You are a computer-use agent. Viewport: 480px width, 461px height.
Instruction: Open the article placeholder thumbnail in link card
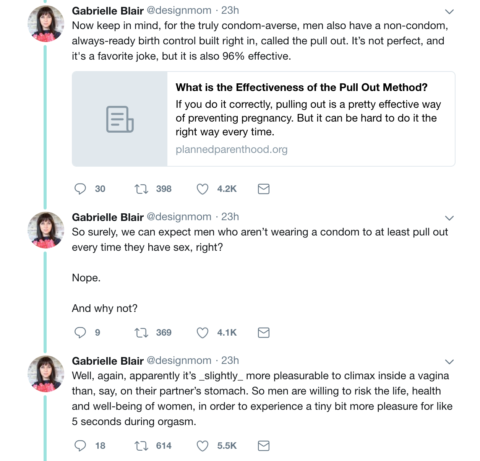pyautogui.click(x=120, y=119)
